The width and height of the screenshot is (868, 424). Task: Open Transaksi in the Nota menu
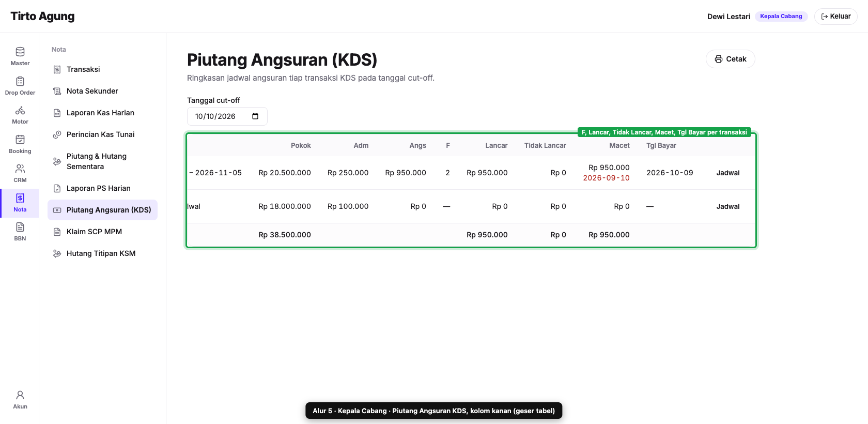(x=102, y=69)
